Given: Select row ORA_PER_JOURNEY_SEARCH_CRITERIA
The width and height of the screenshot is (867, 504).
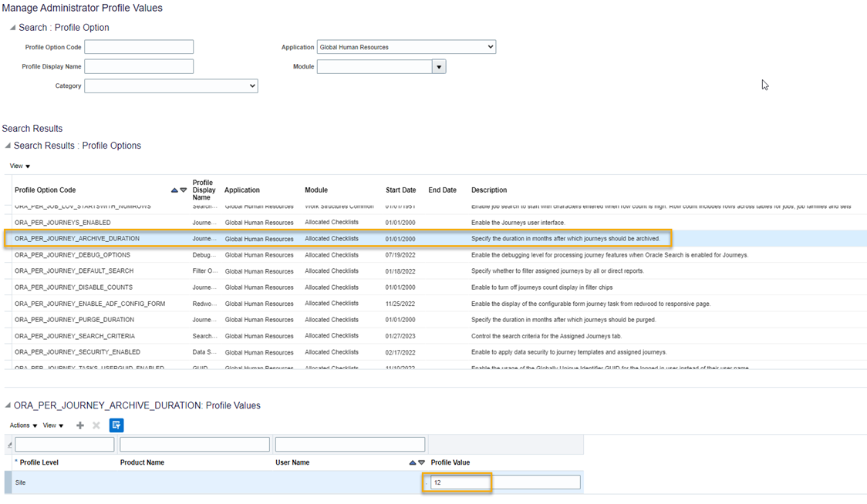Looking at the screenshot, I should click(x=436, y=336).
